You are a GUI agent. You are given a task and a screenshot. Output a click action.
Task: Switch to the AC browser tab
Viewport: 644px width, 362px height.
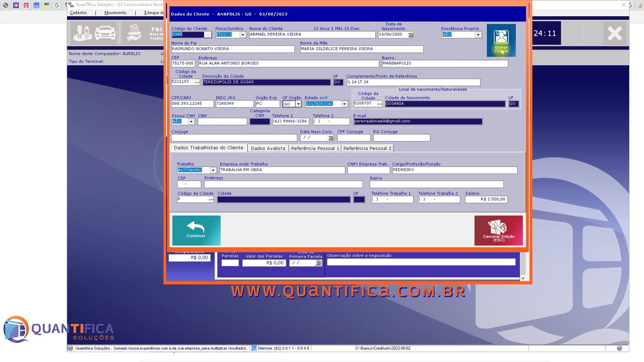(47, 5)
